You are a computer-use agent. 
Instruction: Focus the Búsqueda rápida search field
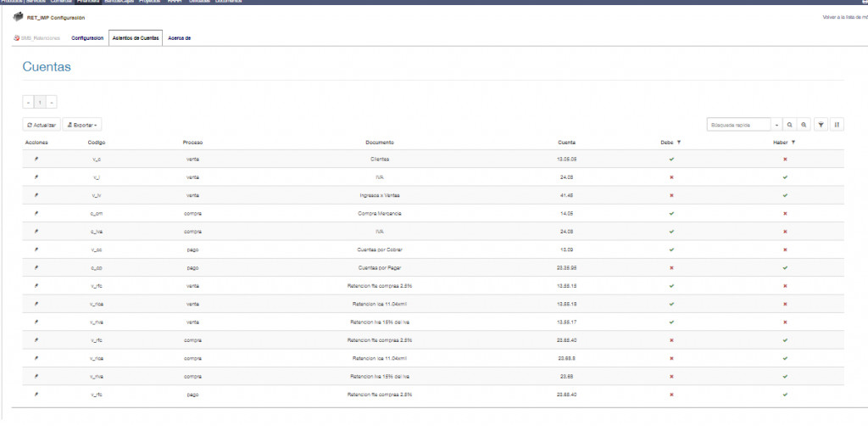(x=738, y=126)
